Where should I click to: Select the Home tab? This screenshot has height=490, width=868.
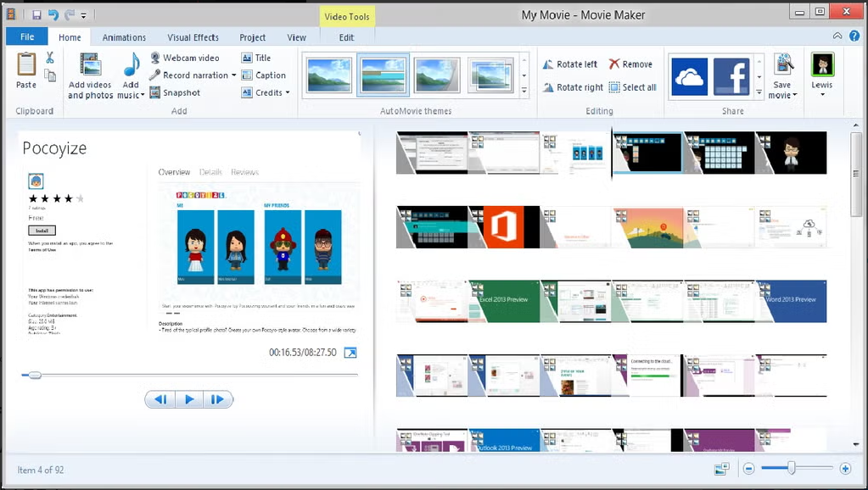[x=70, y=37]
